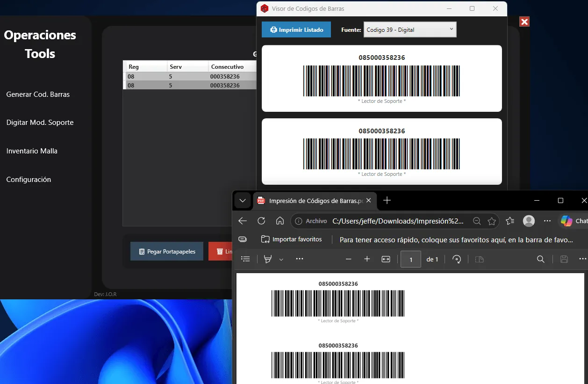Open the Edge profile avatar
Viewport: 588px width, 384px height.
[x=529, y=221]
